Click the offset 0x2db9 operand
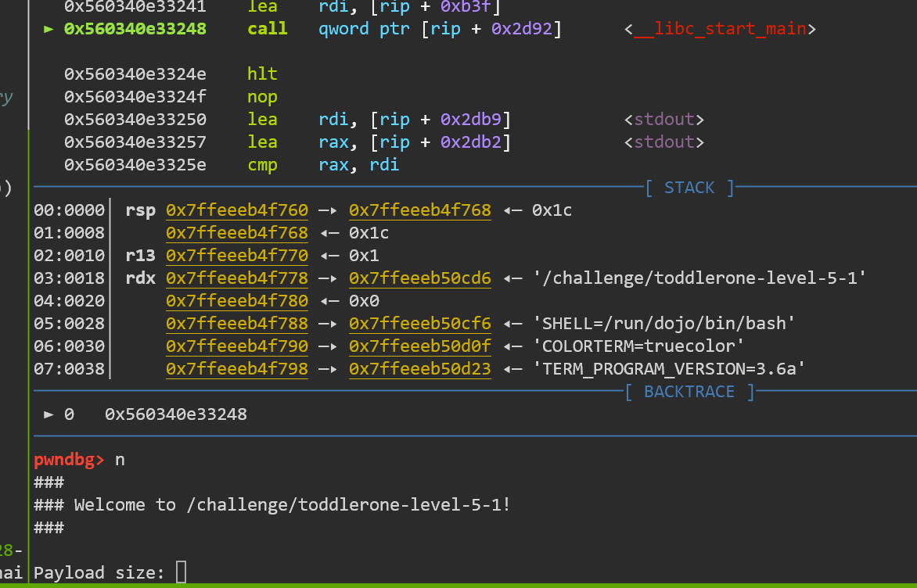The image size is (917, 588). click(471, 119)
